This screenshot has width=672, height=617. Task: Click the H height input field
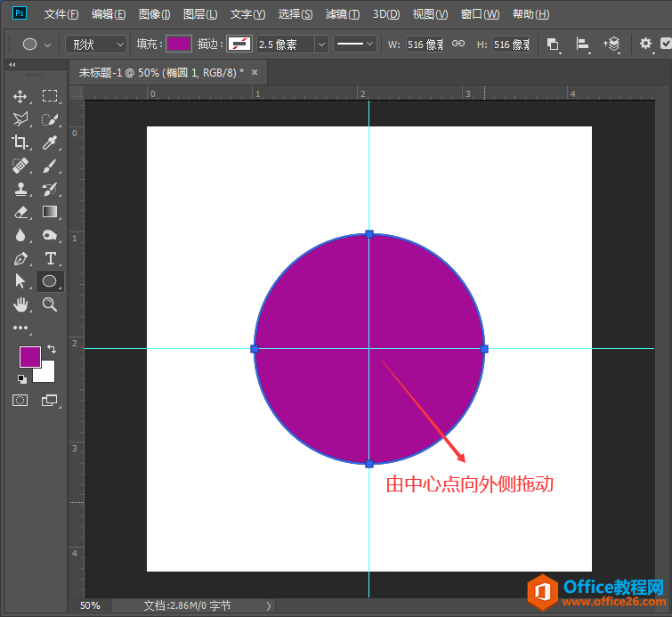pos(511,45)
